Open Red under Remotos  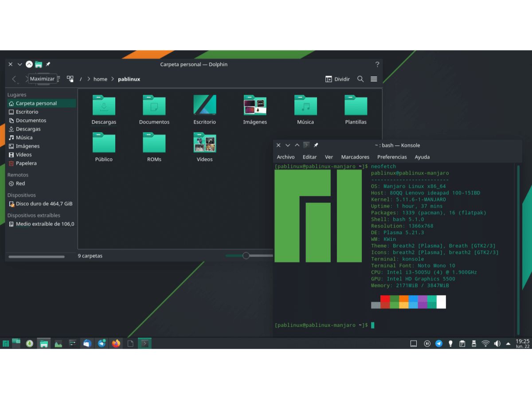click(x=41, y=184)
